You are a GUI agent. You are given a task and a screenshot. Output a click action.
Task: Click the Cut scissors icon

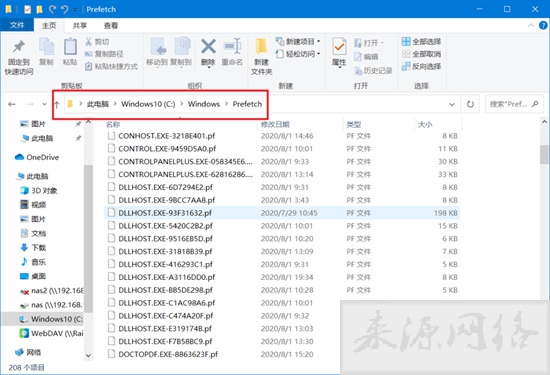click(88, 42)
